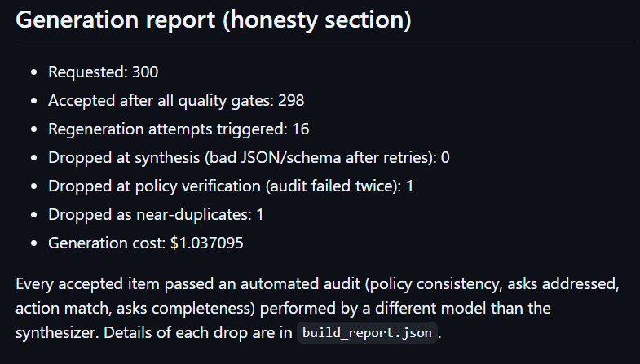Click the 'Dropped at synthesis' list item
Image resolution: width=640 pixels, height=364 pixels.
[x=249, y=158]
